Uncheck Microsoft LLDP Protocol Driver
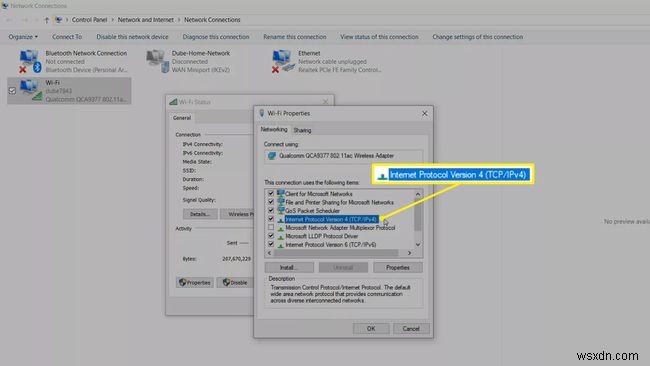This screenshot has height=366, width=650. [271, 236]
